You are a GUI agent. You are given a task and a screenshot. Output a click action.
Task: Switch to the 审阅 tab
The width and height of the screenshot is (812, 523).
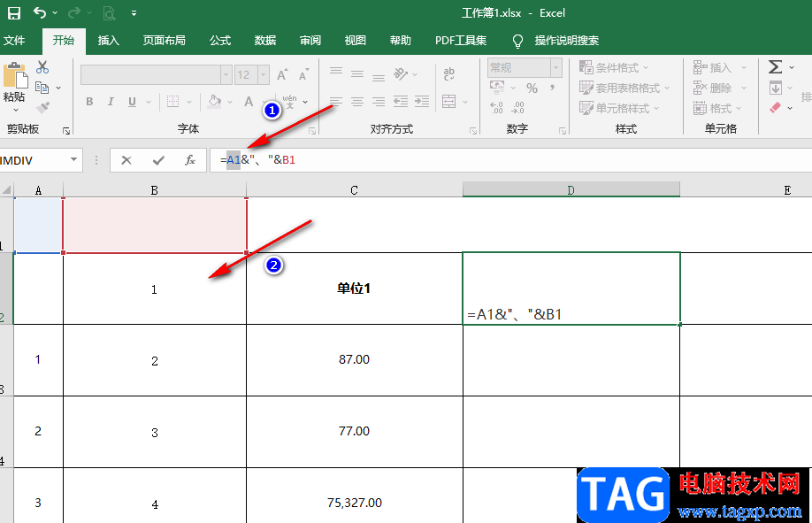point(310,41)
